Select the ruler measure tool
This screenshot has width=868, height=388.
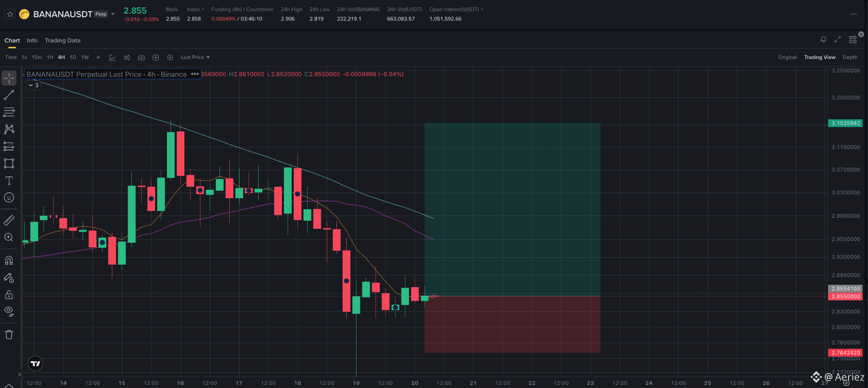coord(9,220)
